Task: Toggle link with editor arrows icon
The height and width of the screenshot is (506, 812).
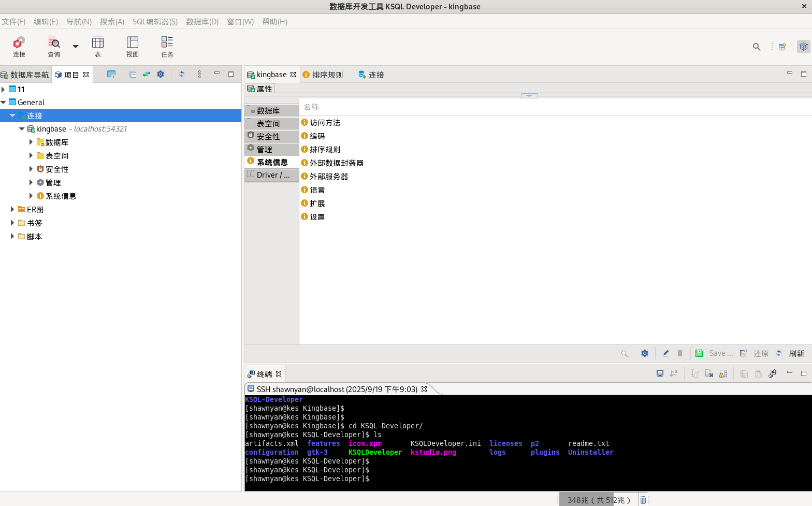Action: [147, 74]
